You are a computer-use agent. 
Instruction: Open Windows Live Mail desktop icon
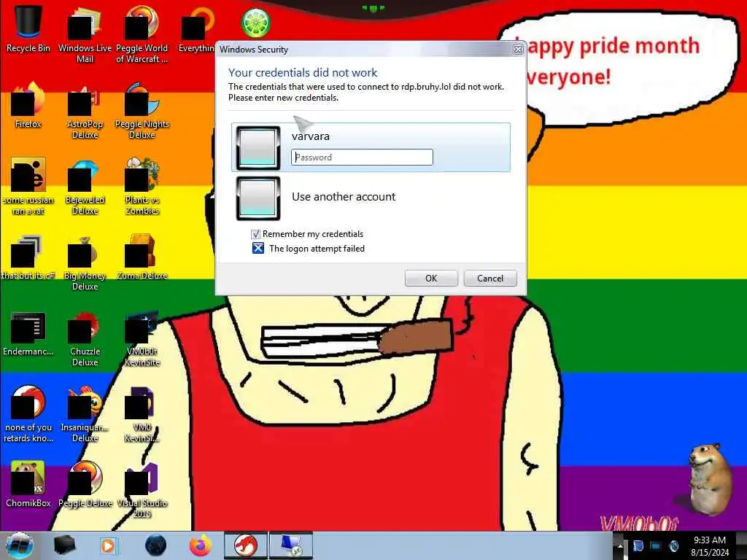pyautogui.click(x=85, y=34)
